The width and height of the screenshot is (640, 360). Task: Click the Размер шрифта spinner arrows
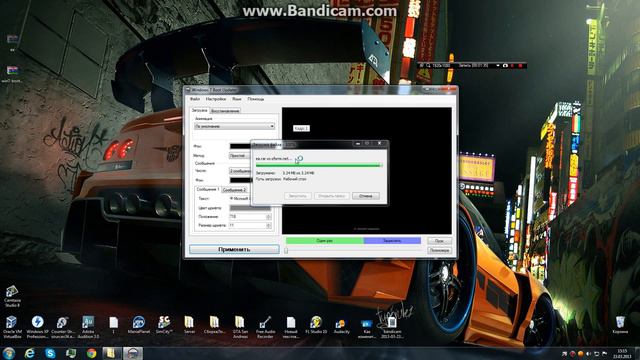[269, 225]
